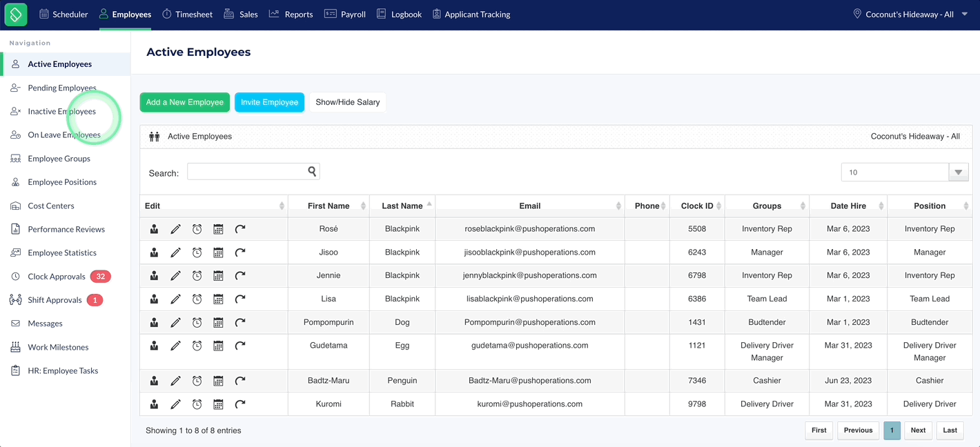Open clock icon in Pompompurin's row
980x447 pixels.
(197, 323)
